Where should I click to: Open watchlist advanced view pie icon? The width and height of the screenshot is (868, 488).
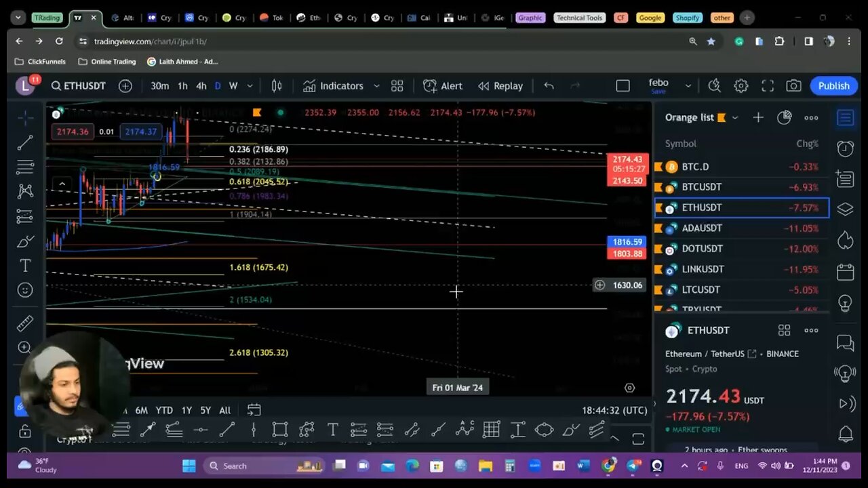[x=784, y=117]
